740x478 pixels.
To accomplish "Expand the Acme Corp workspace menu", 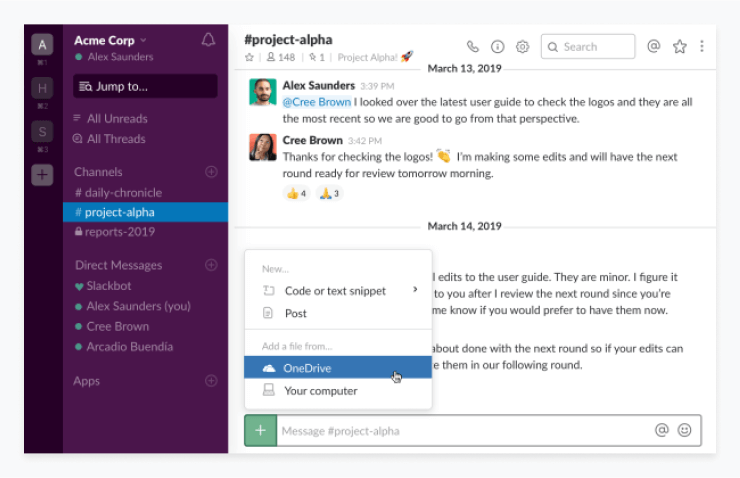I will point(110,41).
